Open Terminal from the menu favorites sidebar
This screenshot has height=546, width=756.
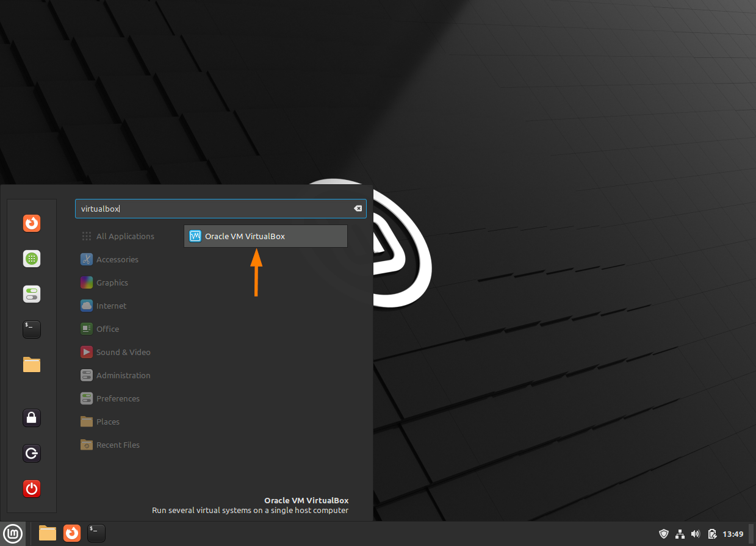(x=32, y=329)
